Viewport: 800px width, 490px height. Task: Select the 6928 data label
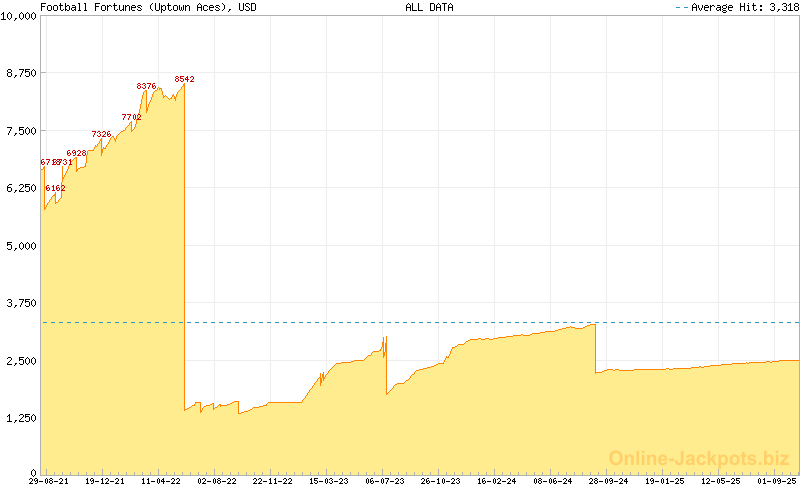[x=76, y=153]
